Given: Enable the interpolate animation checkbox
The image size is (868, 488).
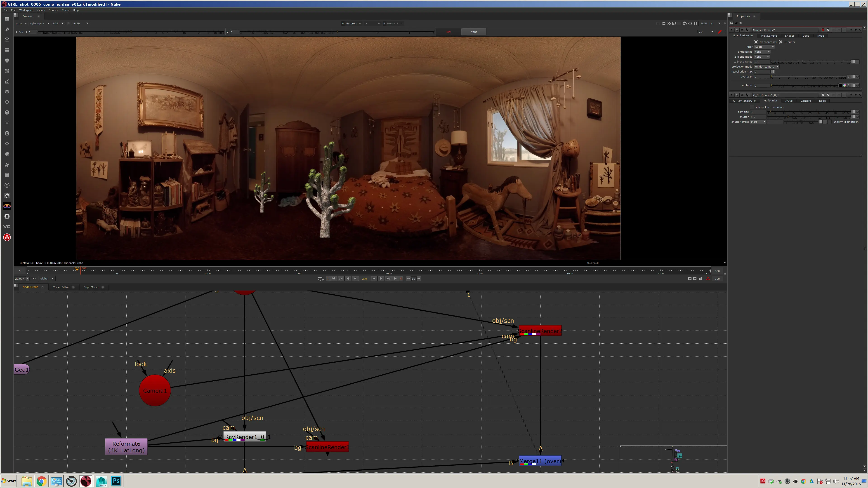Looking at the screenshot, I should pos(752,107).
